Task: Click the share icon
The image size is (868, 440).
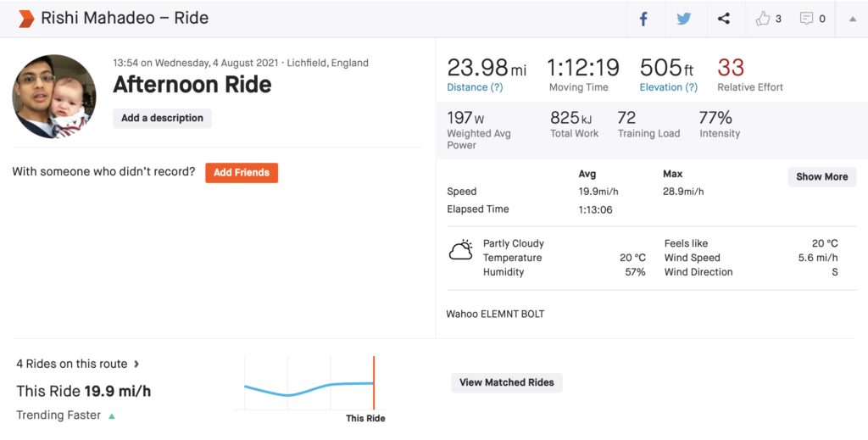Action: click(723, 19)
